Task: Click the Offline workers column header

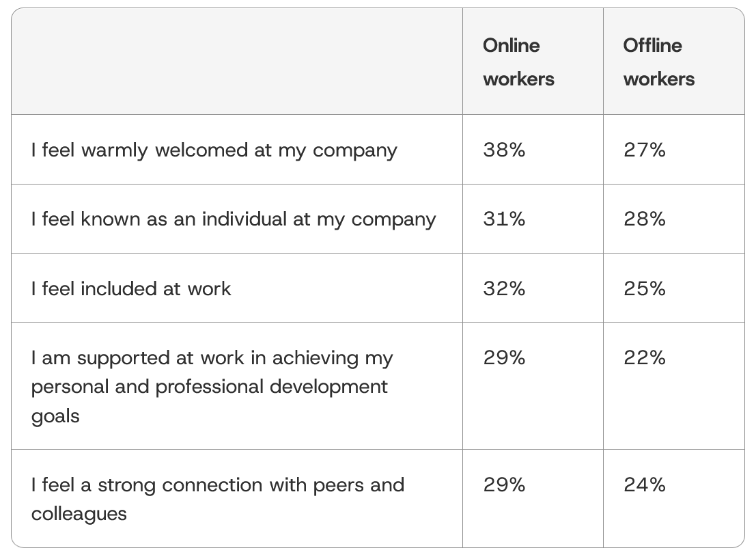Action: pyautogui.click(x=658, y=62)
